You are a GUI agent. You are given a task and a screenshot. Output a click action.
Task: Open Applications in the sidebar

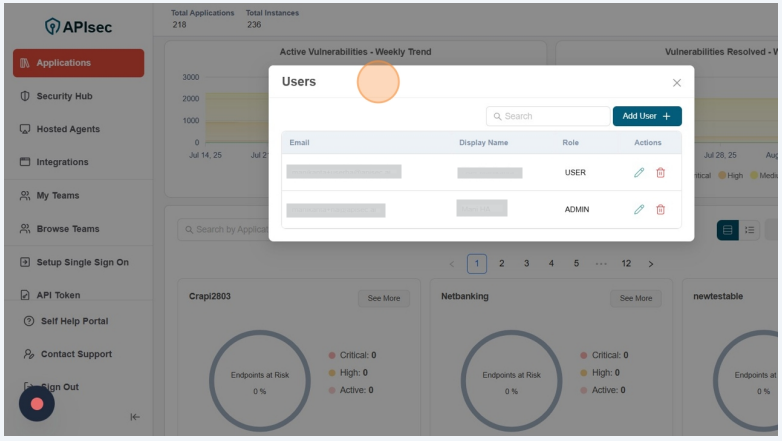click(78, 63)
